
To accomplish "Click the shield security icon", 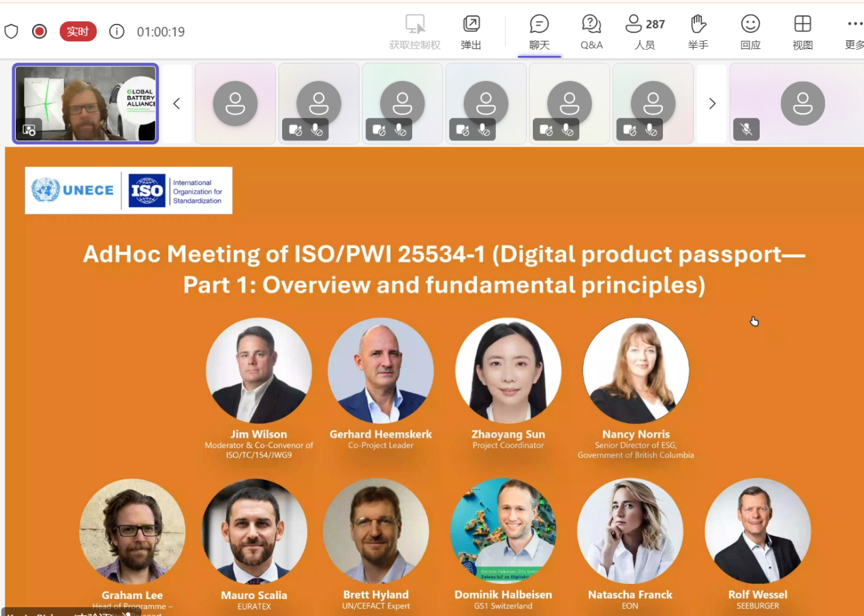I will (x=11, y=31).
